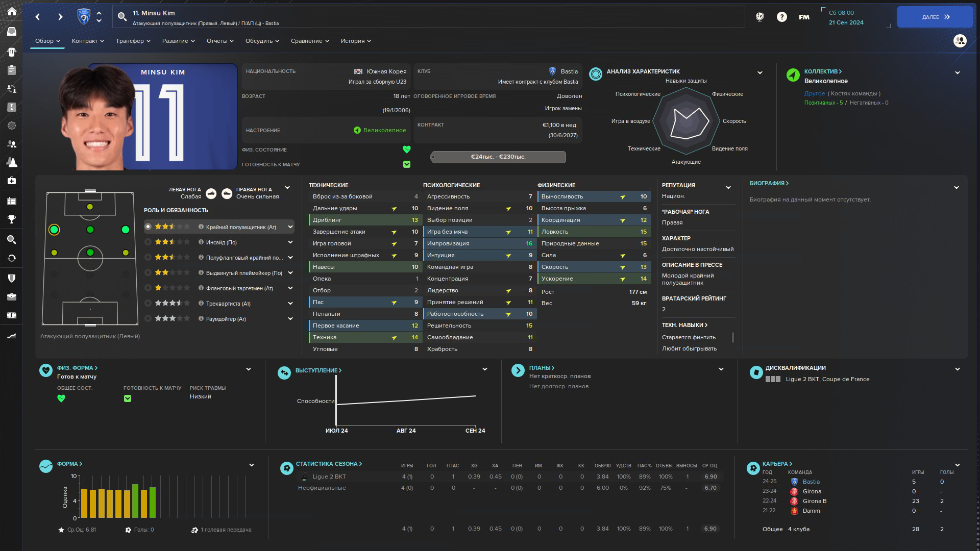The width and height of the screenshot is (980, 551).
Task: Open the Статистика сезона link
Action: pyautogui.click(x=329, y=464)
